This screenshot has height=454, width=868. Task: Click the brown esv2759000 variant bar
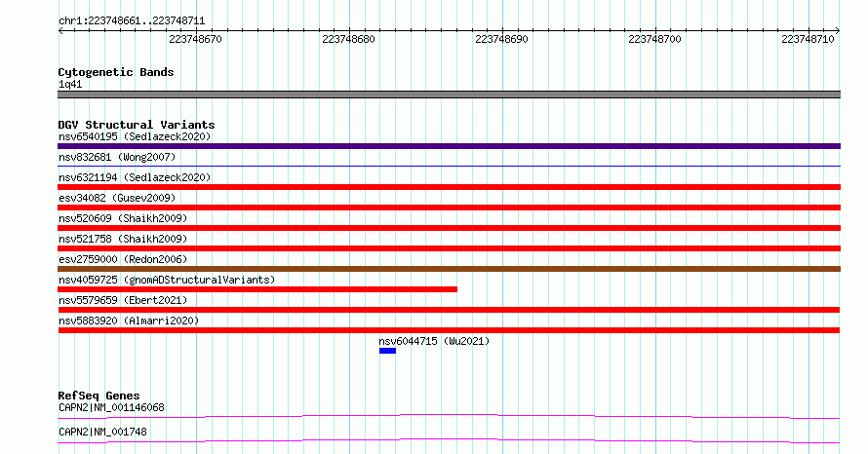pos(449,269)
